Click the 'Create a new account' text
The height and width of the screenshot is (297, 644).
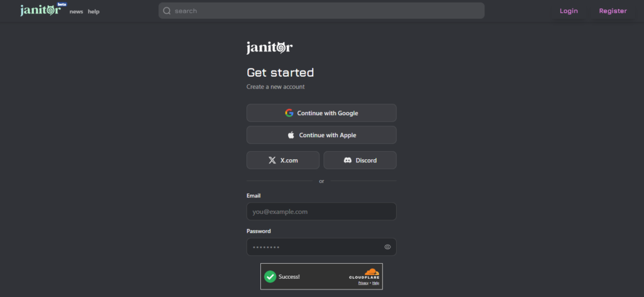275,87
